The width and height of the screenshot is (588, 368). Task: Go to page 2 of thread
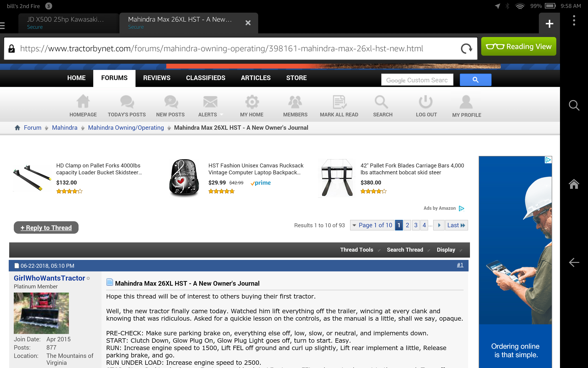click(407, 225)
